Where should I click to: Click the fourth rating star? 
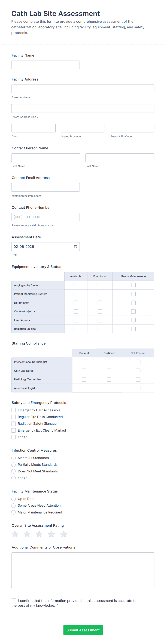[51, 534]
